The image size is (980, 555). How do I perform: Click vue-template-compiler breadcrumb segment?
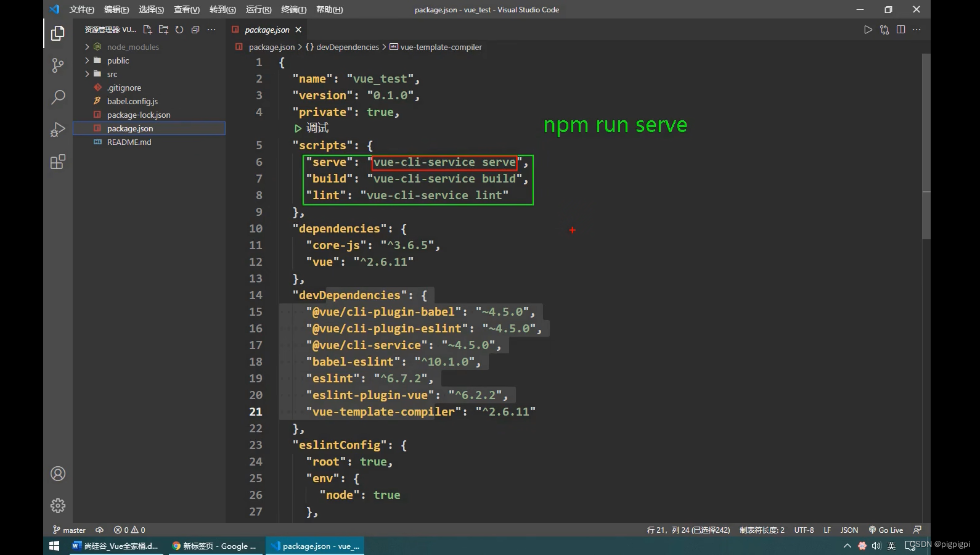click(x=441, y=47)
